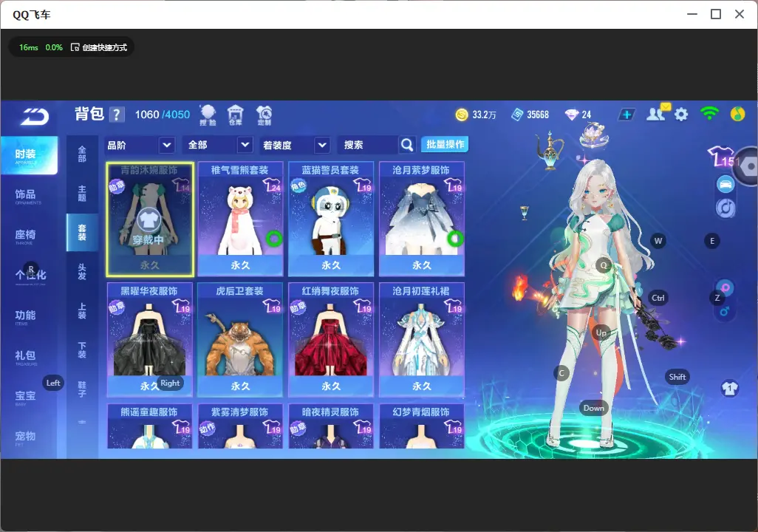Click the 批量操作 batch operation button

445,144
